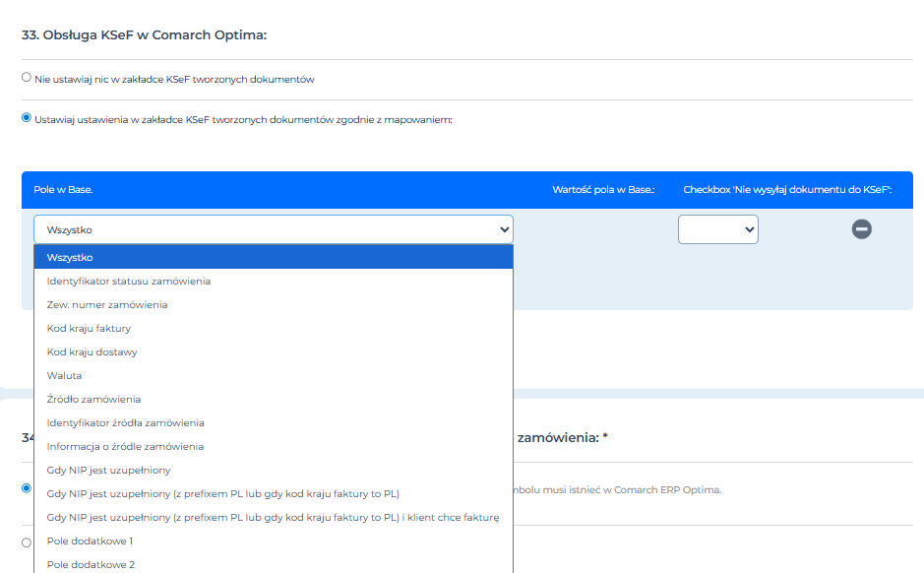Click heading '33. Obsługa KSeF w Comarch Optima:'
The image size is (924, 573).
(x=145, y=34)
